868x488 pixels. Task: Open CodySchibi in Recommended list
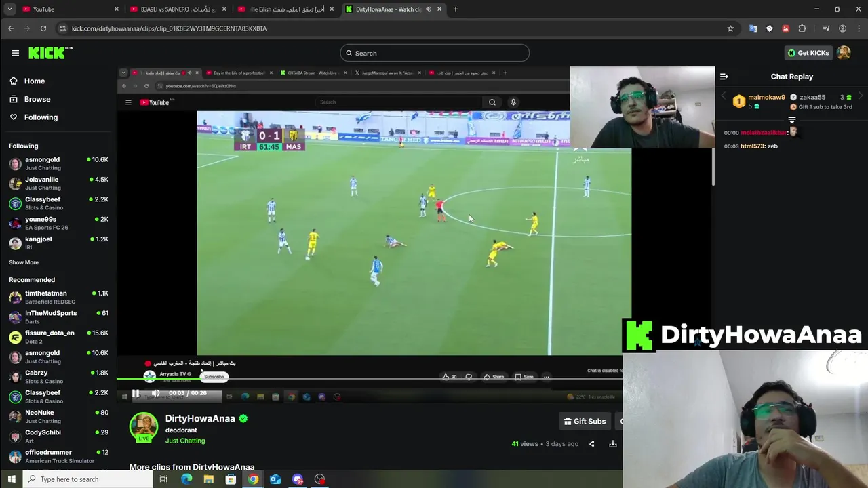[43, 432]
